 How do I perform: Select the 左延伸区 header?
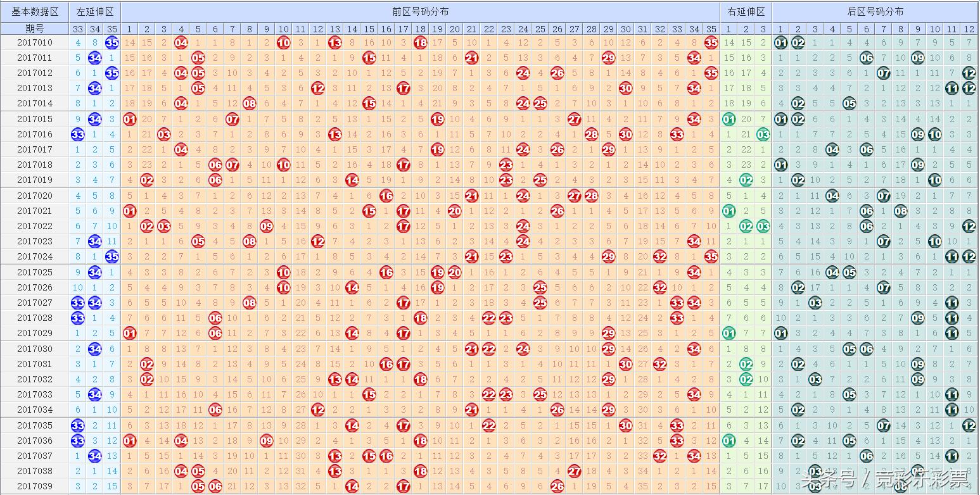click(95, 12)
